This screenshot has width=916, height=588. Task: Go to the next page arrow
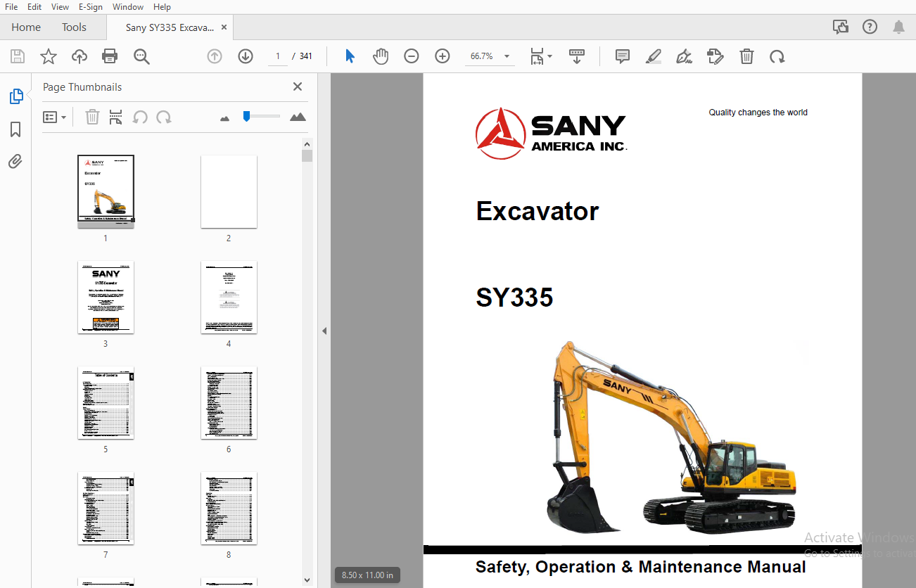coord(246,56)
